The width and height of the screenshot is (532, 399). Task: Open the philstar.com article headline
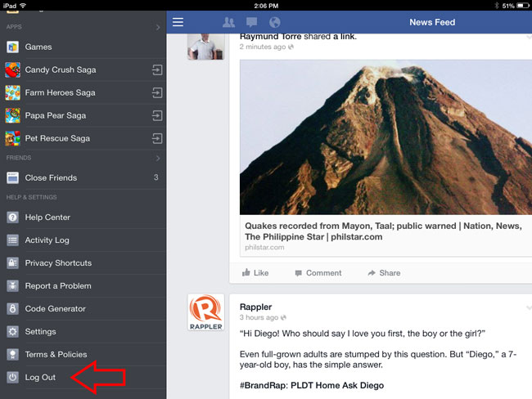383,231
